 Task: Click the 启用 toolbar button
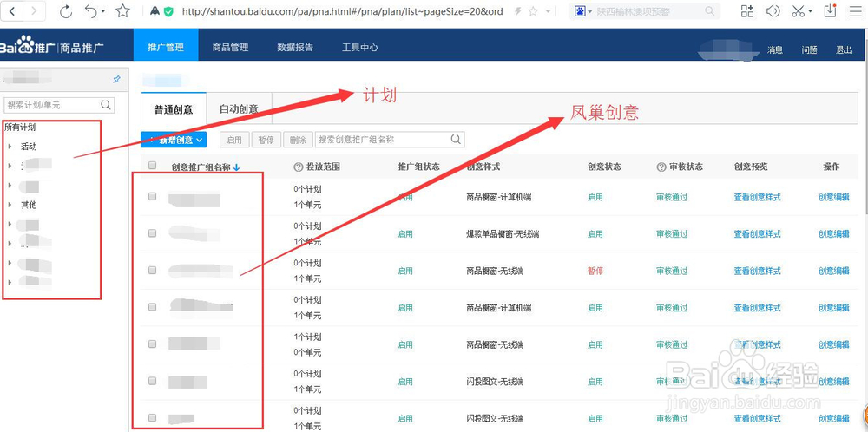pyautogui.click(x=234, y=140)
